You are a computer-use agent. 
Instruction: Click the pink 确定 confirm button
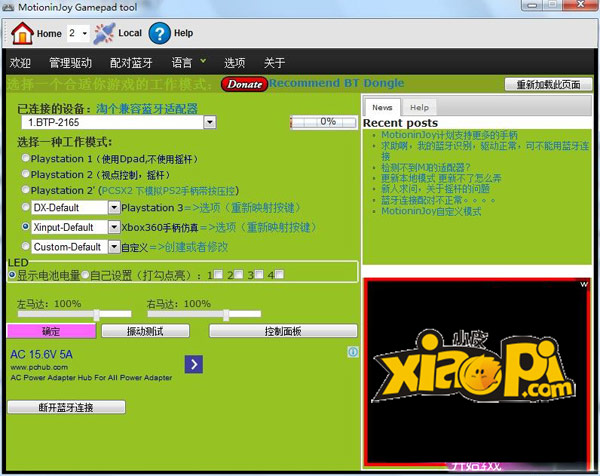(51, 331)
